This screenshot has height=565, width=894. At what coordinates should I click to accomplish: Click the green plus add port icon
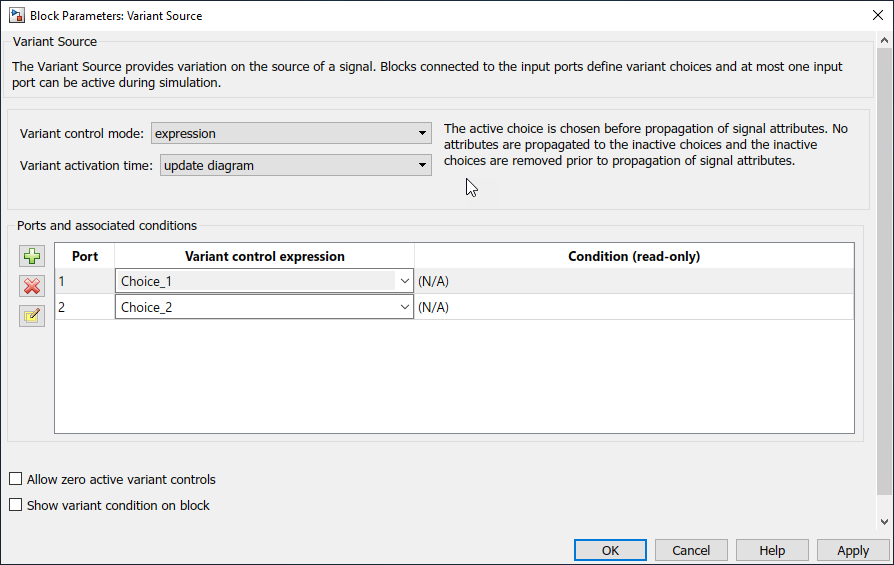coord(32,257)
